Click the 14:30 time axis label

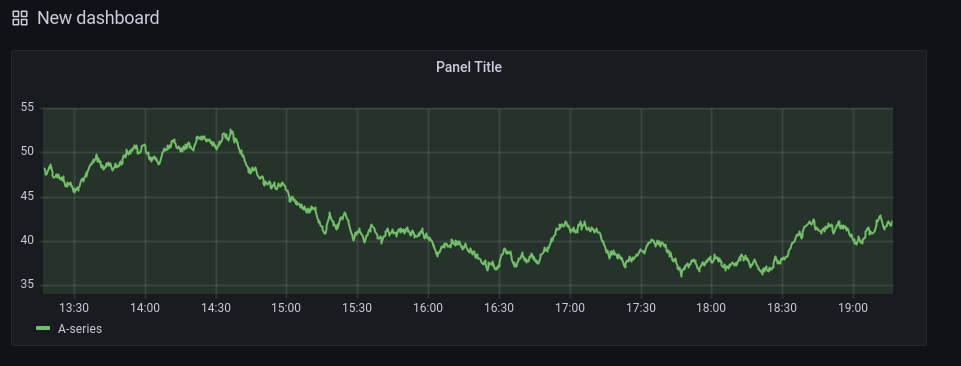click(216, 308)
